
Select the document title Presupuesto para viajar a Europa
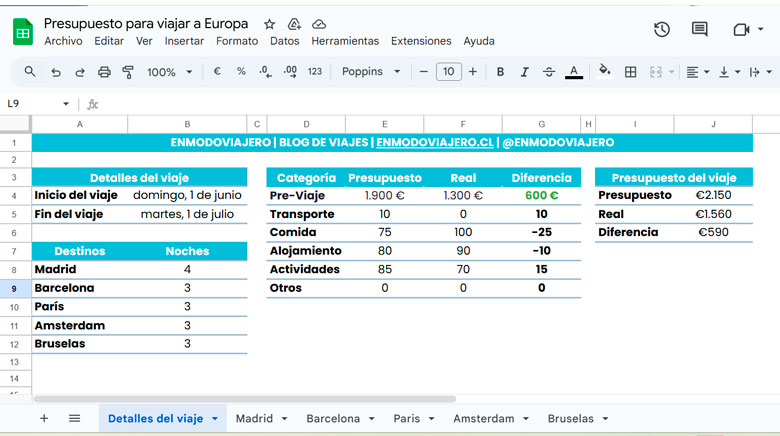point(146,23)
